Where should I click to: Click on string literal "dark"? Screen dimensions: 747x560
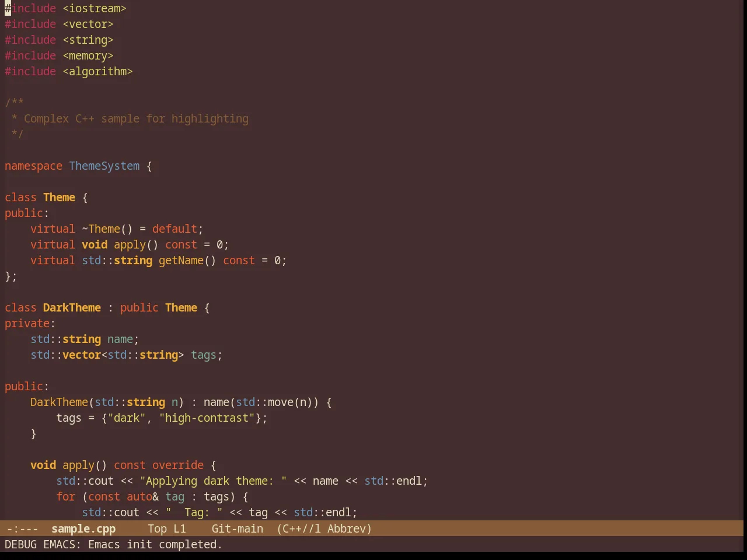[127, 418]
